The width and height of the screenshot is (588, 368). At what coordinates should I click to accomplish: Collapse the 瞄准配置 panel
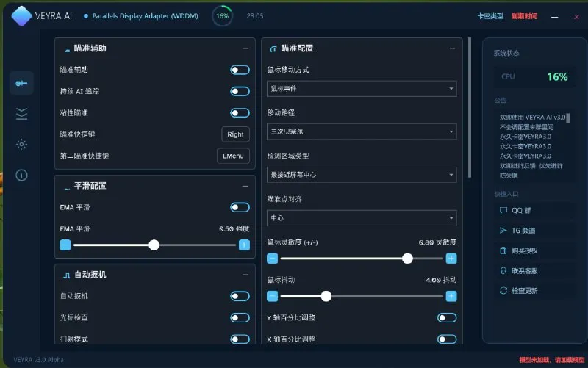pyautogui.click(x=452, y=48)
